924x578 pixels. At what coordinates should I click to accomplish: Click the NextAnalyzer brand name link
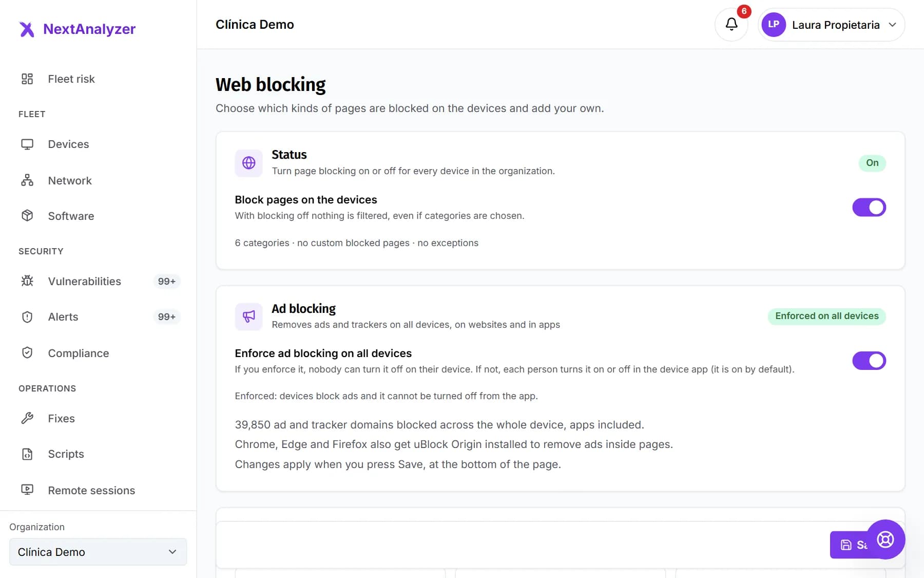pyautogui.click(x=89, y=29)
